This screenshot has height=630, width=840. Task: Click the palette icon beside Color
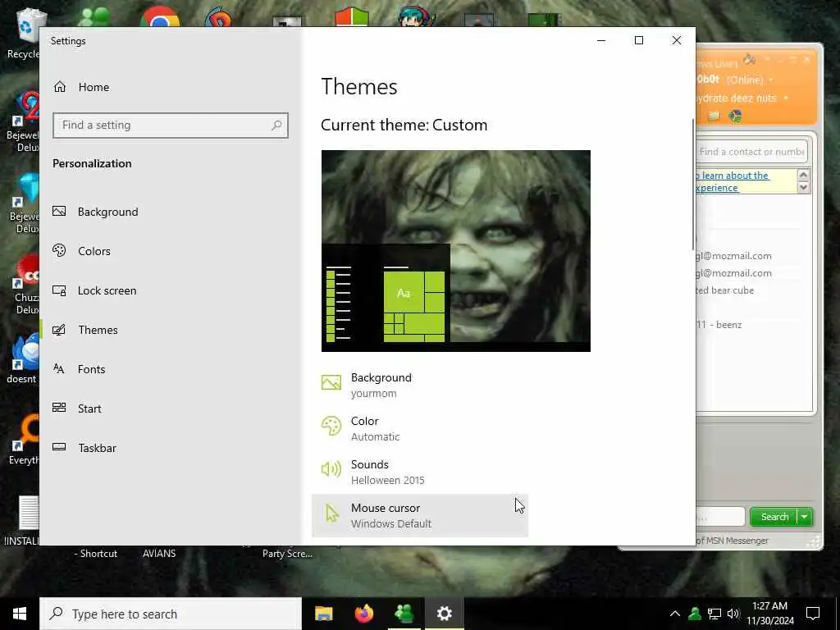[331, 427]
